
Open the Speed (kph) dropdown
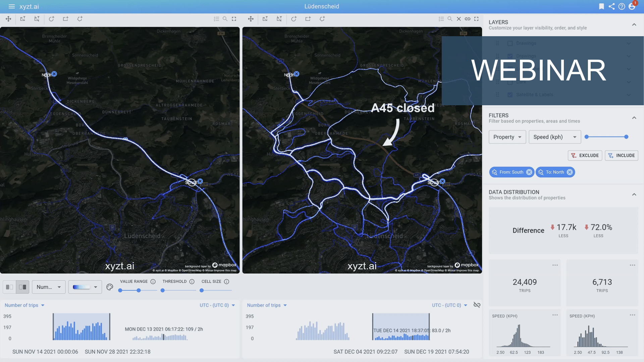click(554, 137)
